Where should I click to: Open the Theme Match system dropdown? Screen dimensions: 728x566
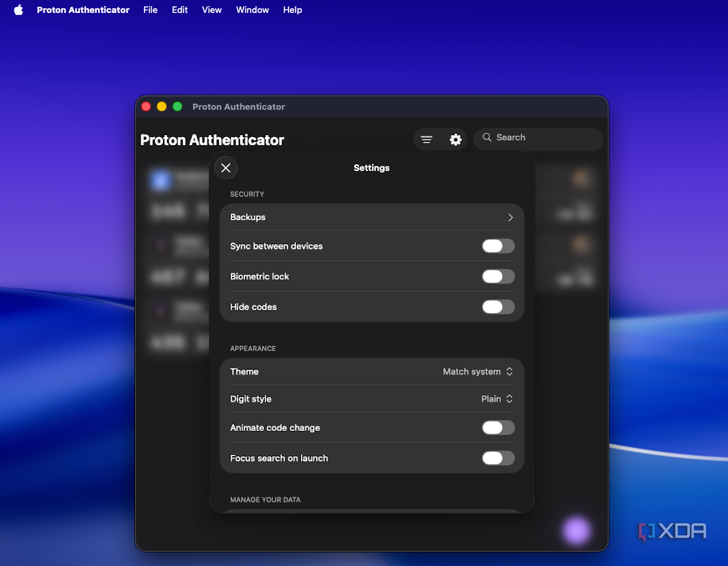[478, 372]
